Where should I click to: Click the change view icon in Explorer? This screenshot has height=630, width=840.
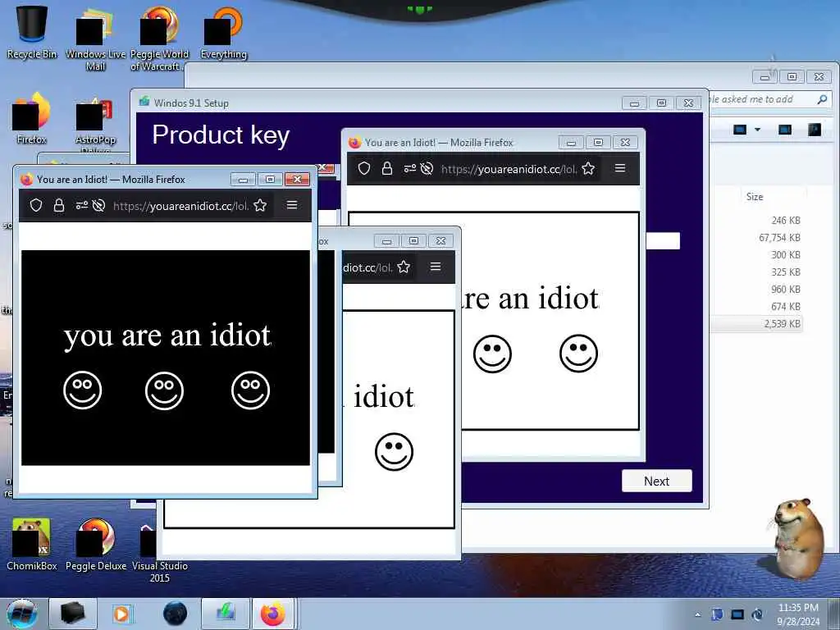[740, 130]
